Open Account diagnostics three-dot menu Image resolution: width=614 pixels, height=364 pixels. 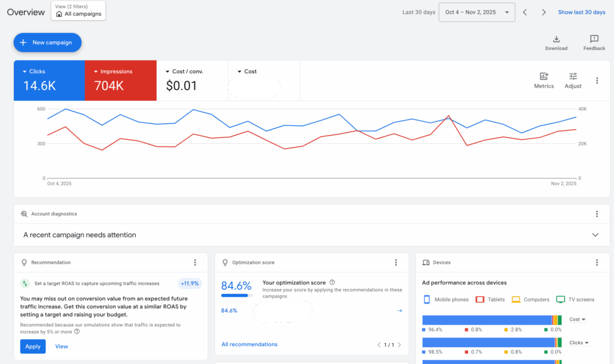(597, 214)
